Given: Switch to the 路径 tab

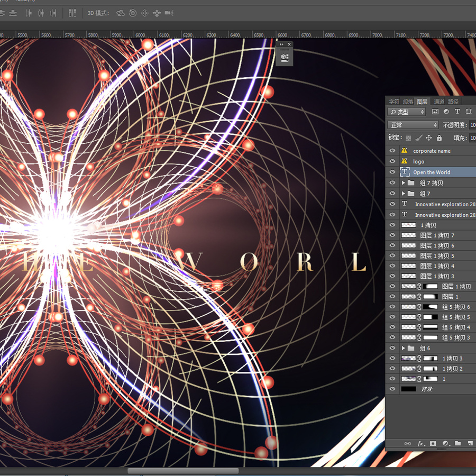Looking at the screenshot, I should [453, 102].
